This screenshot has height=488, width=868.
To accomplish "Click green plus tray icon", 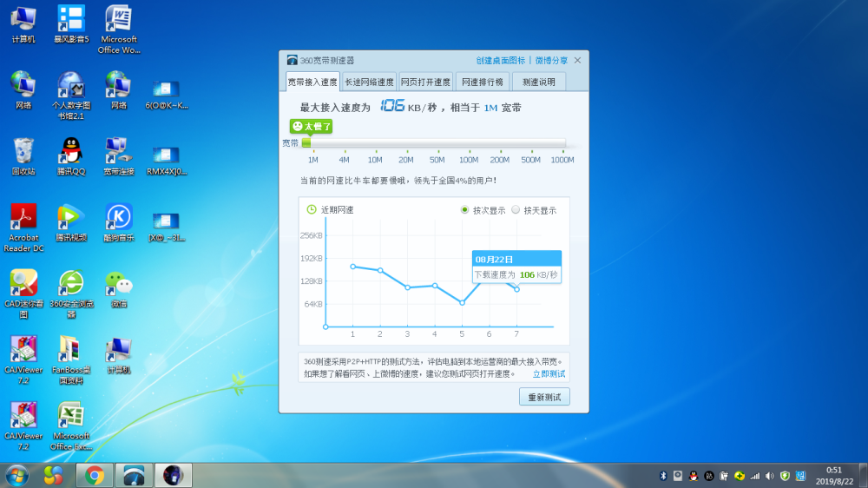I will pos(739,476).
